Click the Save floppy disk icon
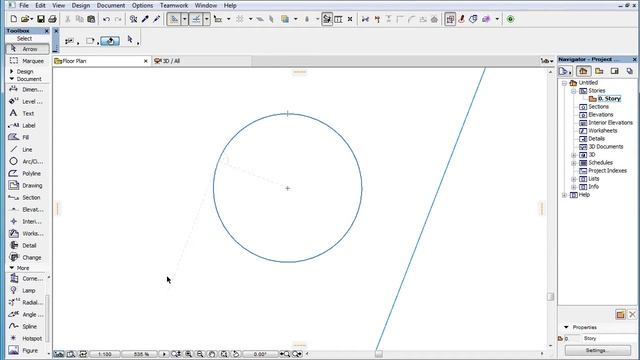This screenshot has width=640, height=360. [x=41, y=19]
